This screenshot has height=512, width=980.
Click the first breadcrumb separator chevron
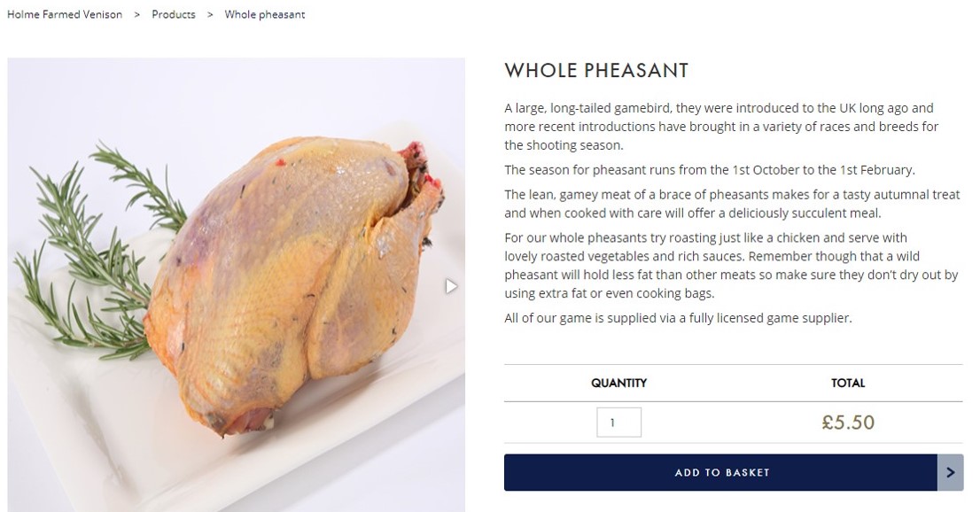click(x=137, y=15)
